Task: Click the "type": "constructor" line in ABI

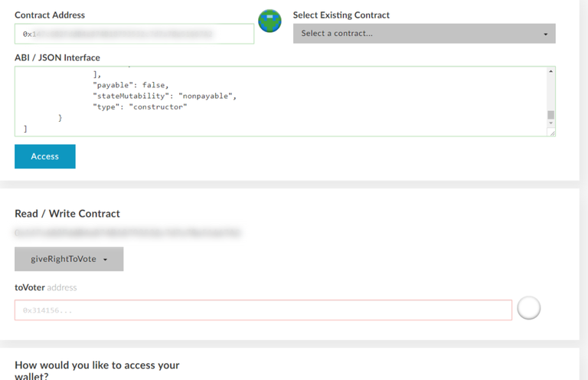Action: click(140, 106)
